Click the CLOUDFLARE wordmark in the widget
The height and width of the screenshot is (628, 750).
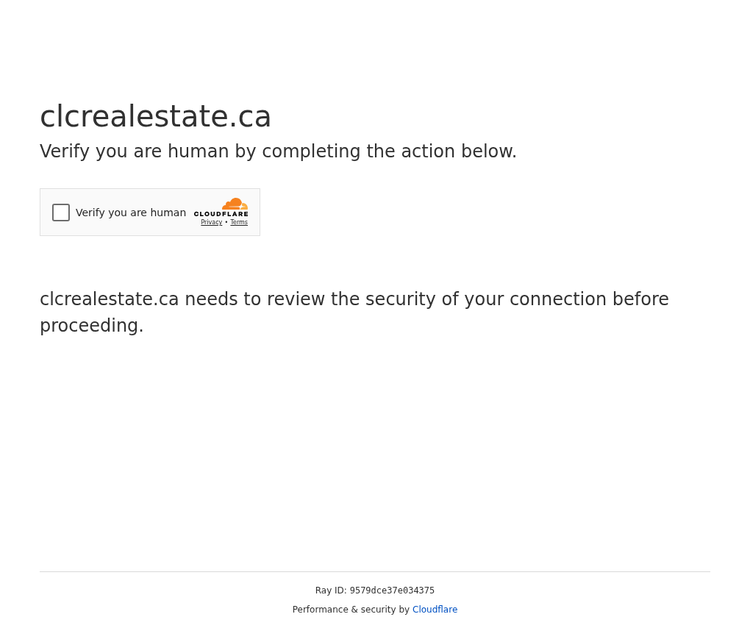[x=221, y=214]
